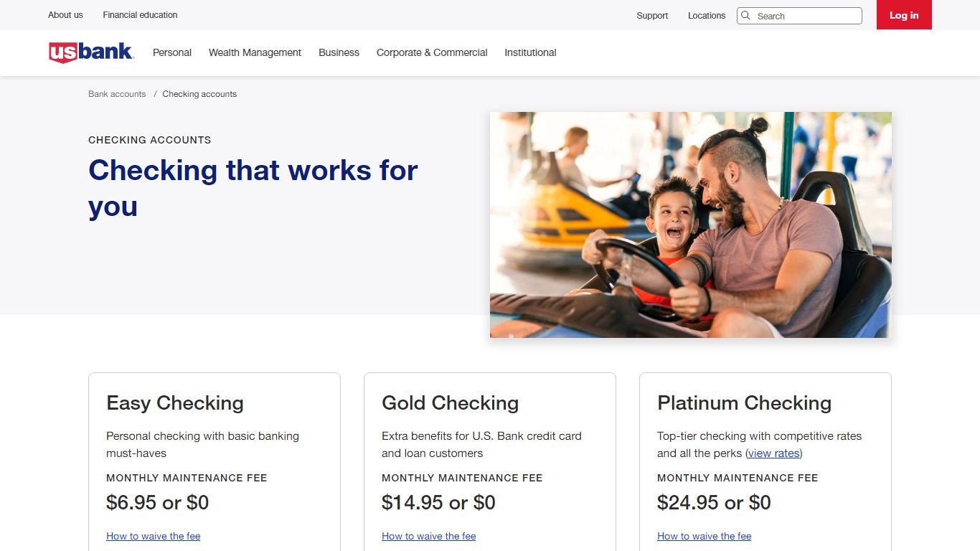Open view rates link in Platinum Checking
980x551 pixels.
pyautogui.click(x=773, y=453)
